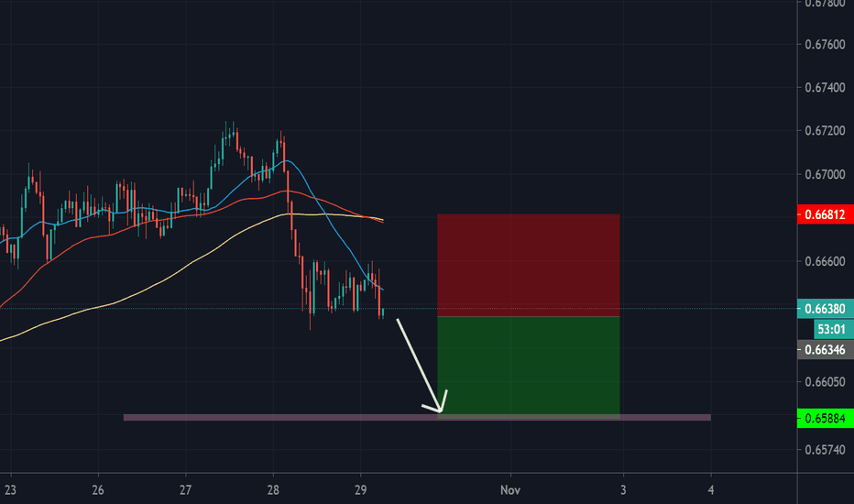This screenshot has height=504, width=854.
Task: Click the 23 date label on time axis
Action: pyautogui.click(x=10, y=490)
